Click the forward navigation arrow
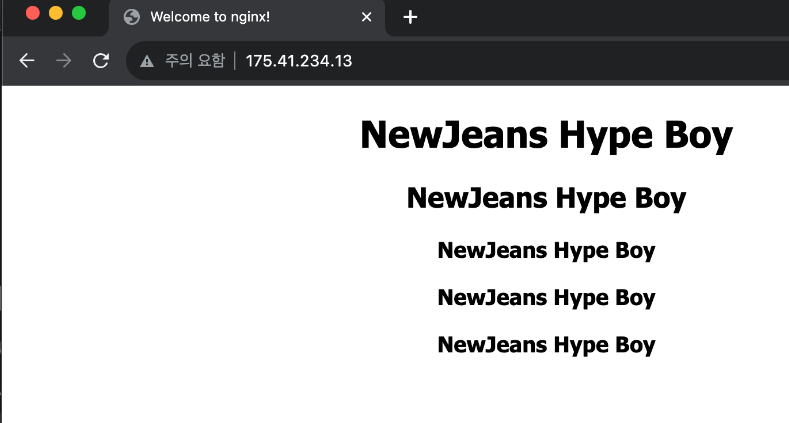This screenshot has width=789, height=423. tap(64, 61)
